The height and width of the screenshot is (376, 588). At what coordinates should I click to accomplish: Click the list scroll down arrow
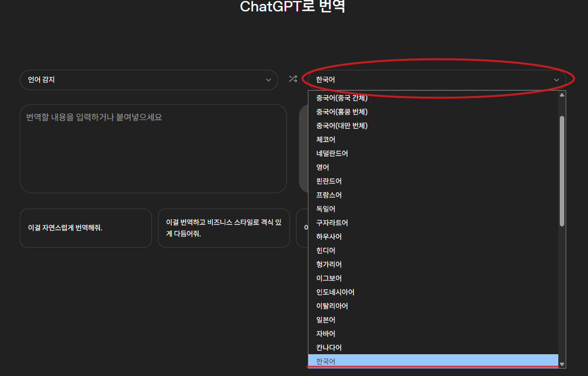coord(562,364)
